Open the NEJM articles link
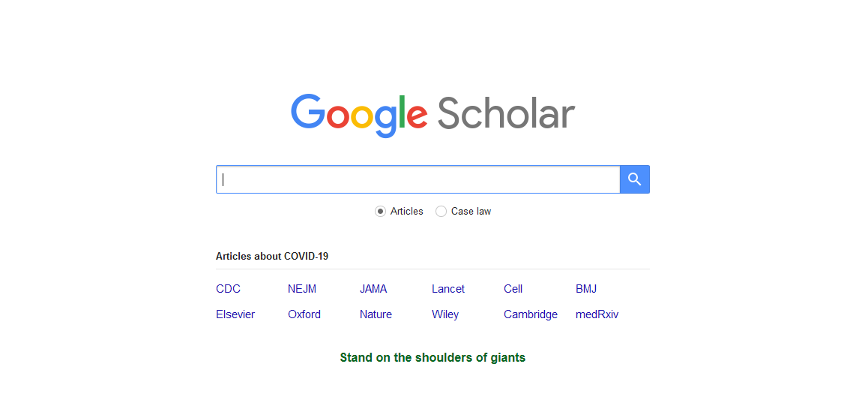The height and width of the screenshot is (418, 868). tap(302, 289)
